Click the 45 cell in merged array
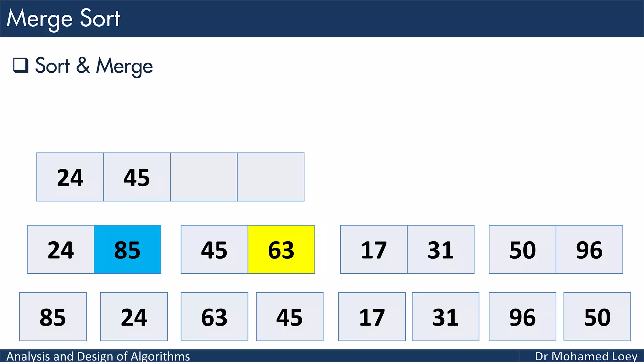This screenshot has height=362, width=644. 137,177
